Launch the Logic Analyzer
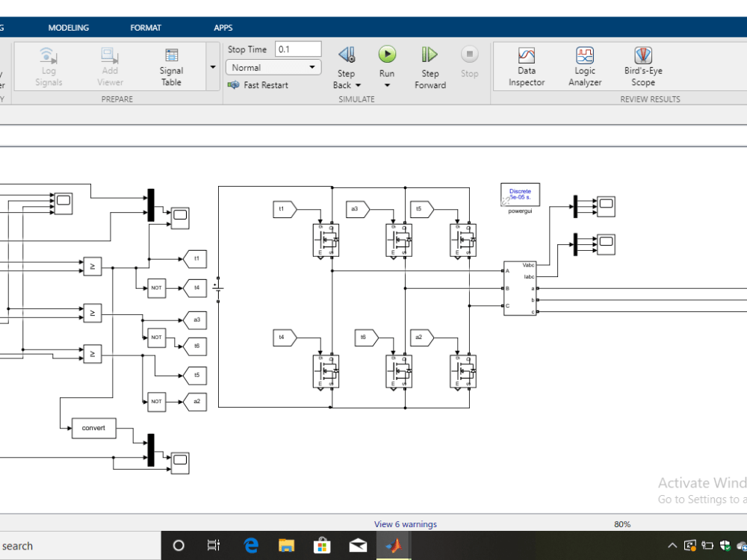The height and width of the screenshot is (560, 747). click(x=584, y=66)
